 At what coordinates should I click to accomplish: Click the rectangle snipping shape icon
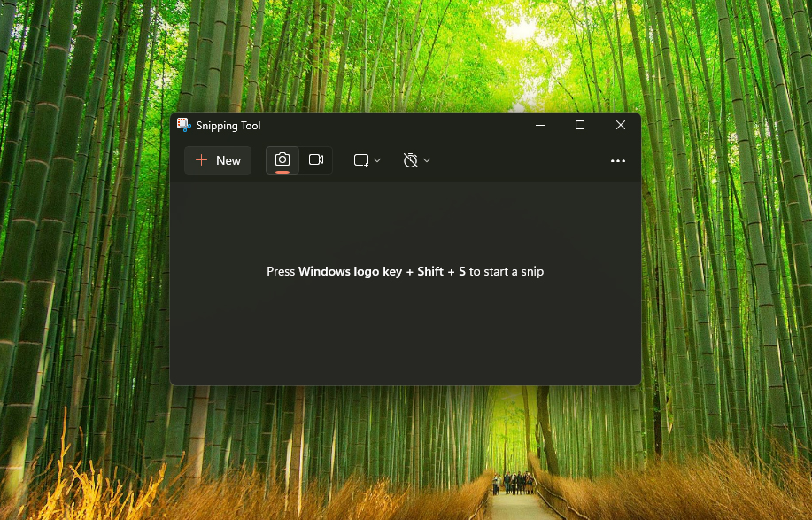[x=360, y=160]
